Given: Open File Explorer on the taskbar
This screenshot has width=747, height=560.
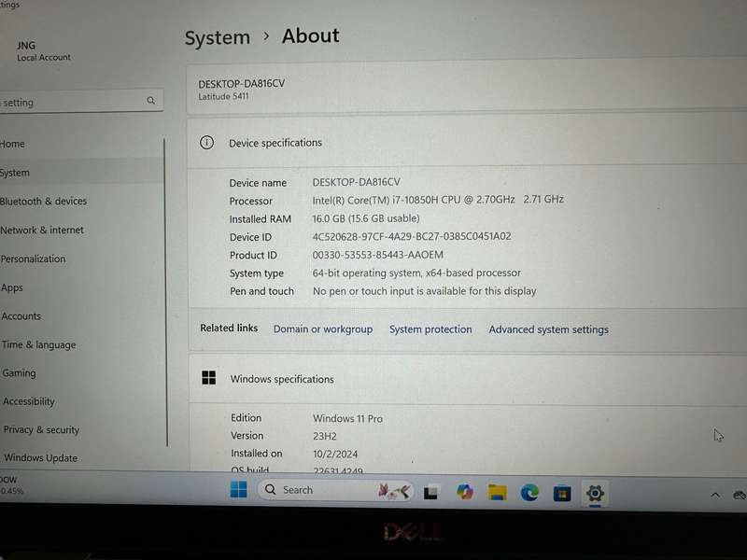Looking at the screenshot, I should tap(498, 493).
